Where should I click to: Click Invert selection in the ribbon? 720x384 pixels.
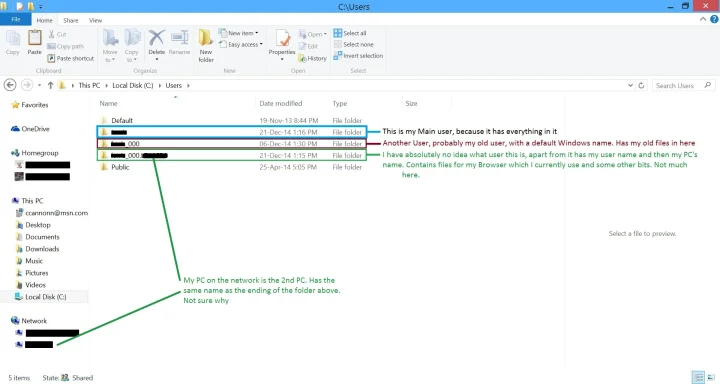[358, 56]
